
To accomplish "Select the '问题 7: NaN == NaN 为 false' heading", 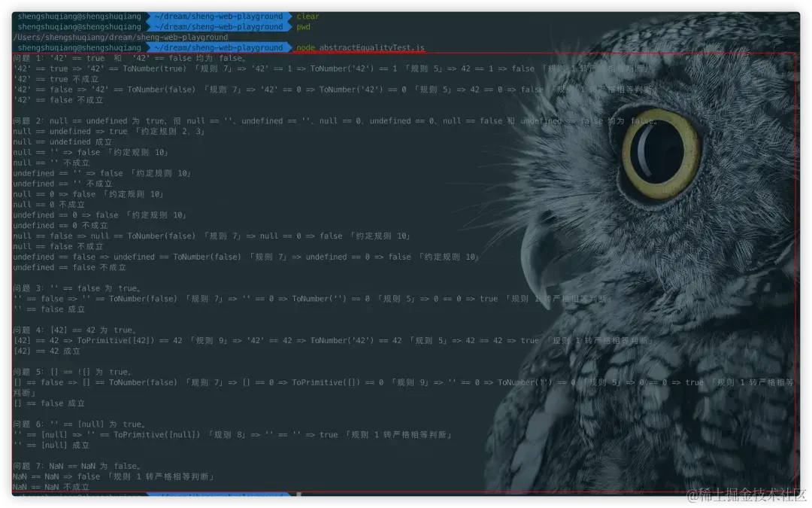I will [x=77, y=466].
